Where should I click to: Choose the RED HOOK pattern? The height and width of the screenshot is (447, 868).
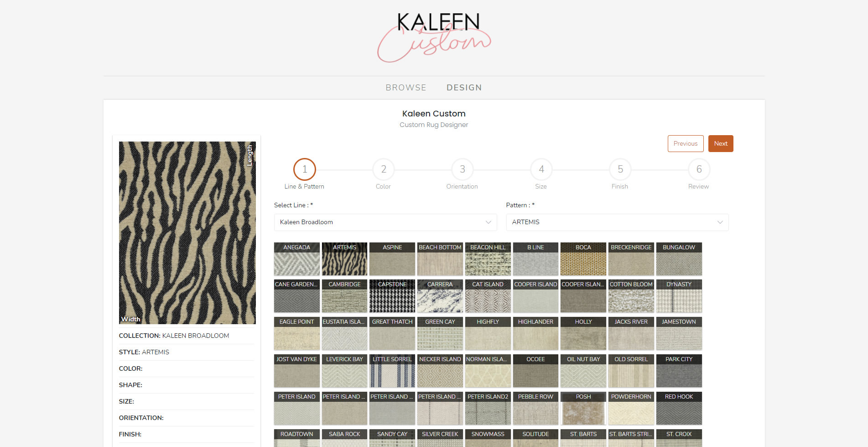tap(679, 408)
